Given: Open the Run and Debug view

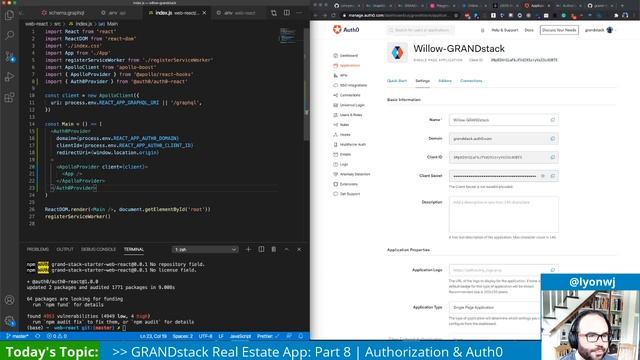Looking at the screenshot, I should coord(9,77).
